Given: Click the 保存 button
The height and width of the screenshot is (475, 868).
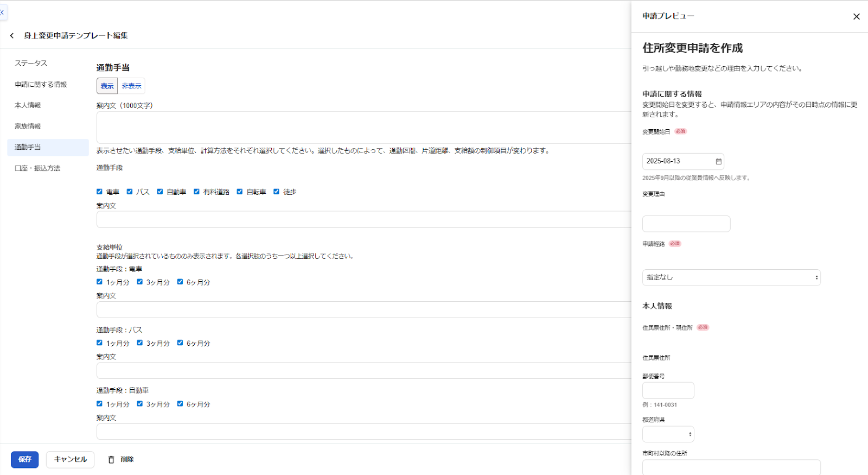Looking at the screenshot, I should coord(25,460).
